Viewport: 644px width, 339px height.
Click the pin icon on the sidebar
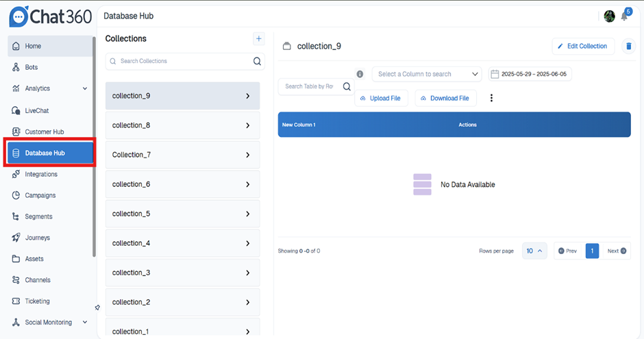[97, 307]
